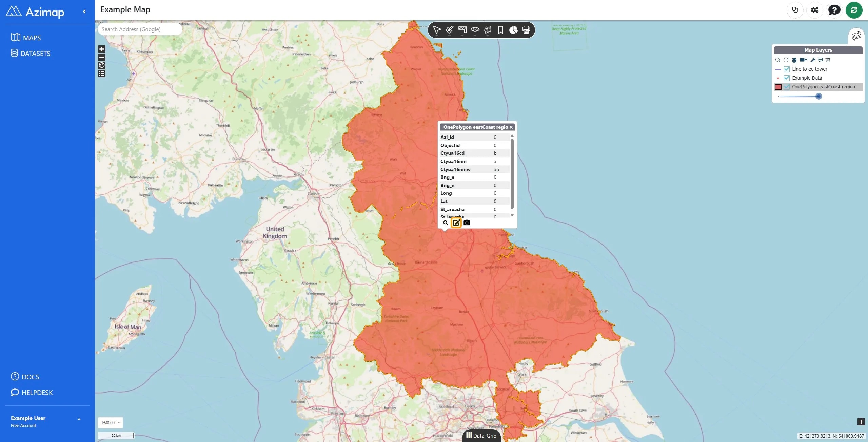Open the 1:500000 scale dropdown
Viewport: 868px width, 442px height.
pyautogui.click(x=111, y=423)
